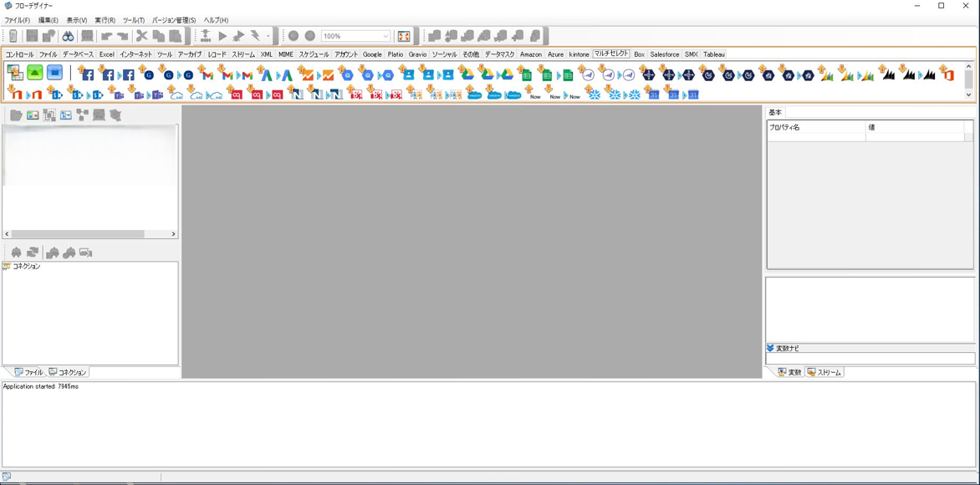
Task: Open the 100% zoom level dropdown
Action: 385,36
